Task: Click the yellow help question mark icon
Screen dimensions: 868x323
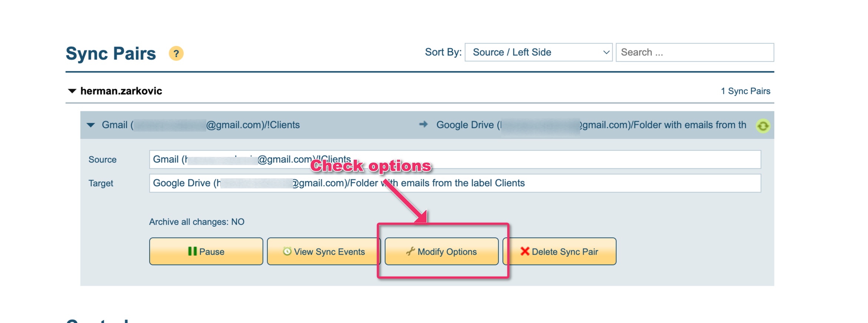Action: coord(176,54)
